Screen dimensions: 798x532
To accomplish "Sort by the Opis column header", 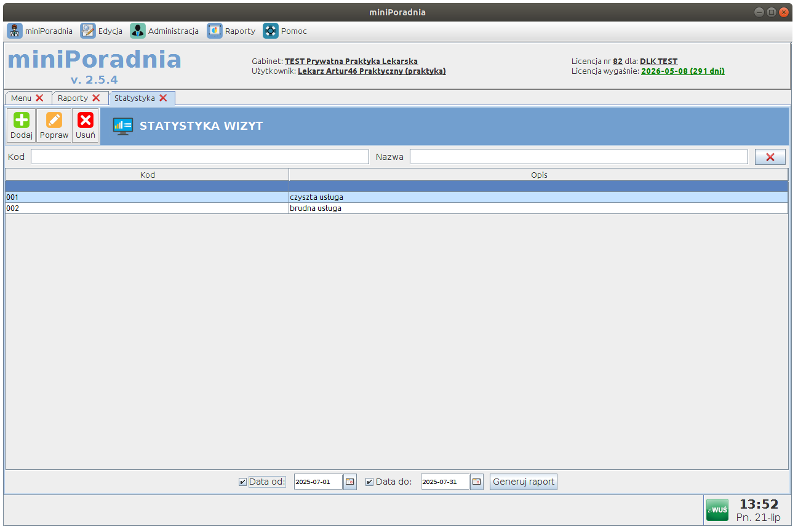I will coord(539,175).
